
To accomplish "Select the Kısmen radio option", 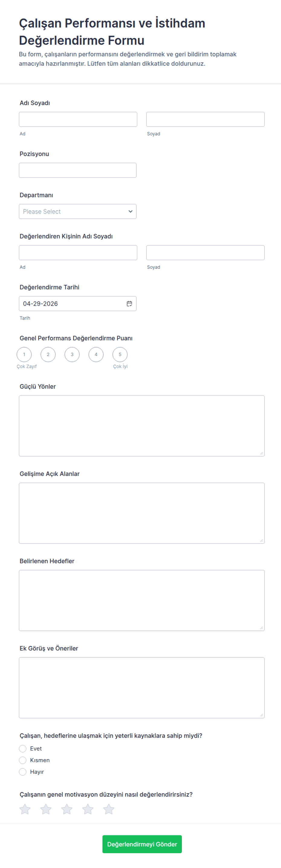I will point(23,760).
